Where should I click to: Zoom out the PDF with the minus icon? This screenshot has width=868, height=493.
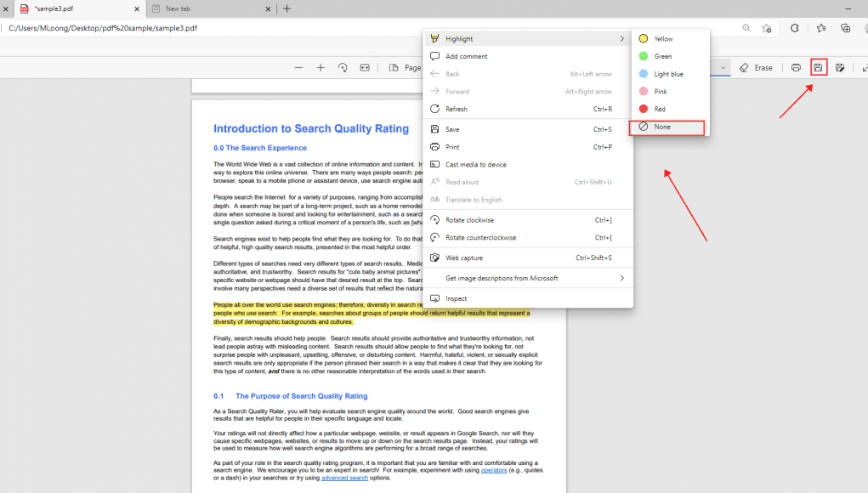pos(299,67)
